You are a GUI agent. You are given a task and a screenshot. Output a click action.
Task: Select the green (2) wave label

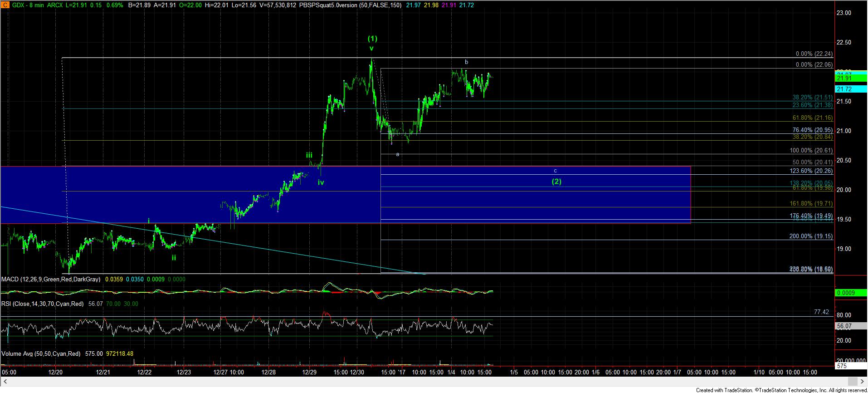(x=556, y=182)
